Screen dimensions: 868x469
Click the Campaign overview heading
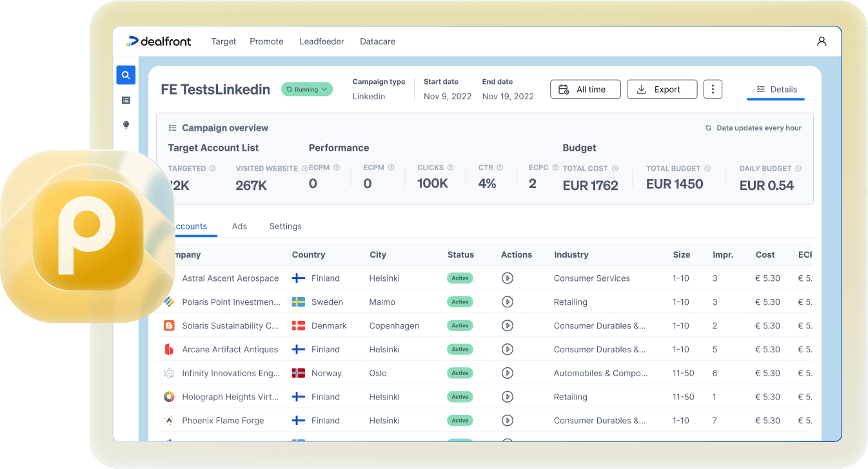point(225,128)
